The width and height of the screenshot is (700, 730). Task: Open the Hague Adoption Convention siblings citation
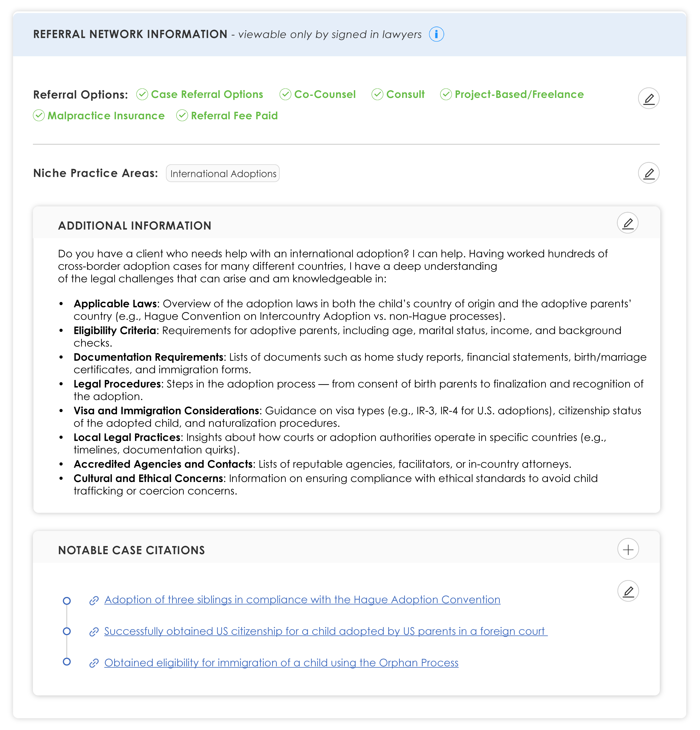tap(302, 600)
